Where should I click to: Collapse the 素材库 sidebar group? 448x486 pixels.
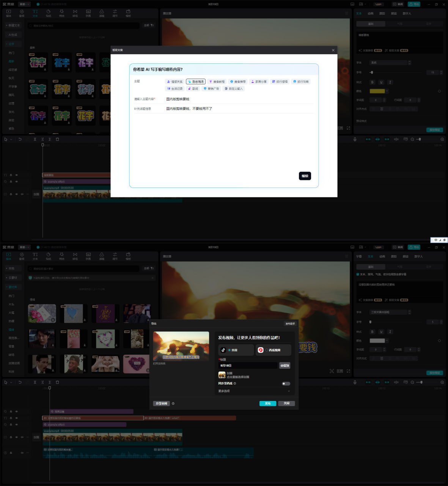[12, 287]
